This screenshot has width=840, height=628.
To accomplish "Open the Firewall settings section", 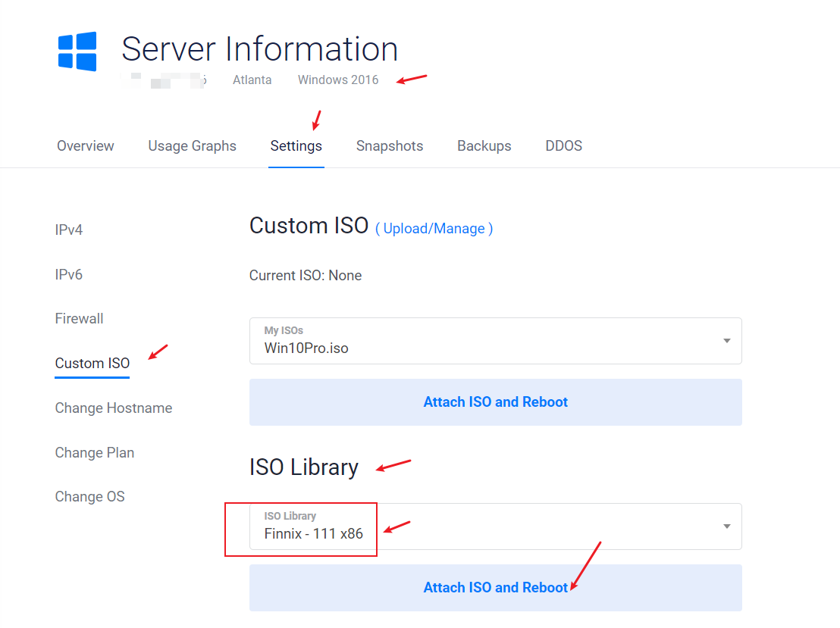I will tap(80, 319).
